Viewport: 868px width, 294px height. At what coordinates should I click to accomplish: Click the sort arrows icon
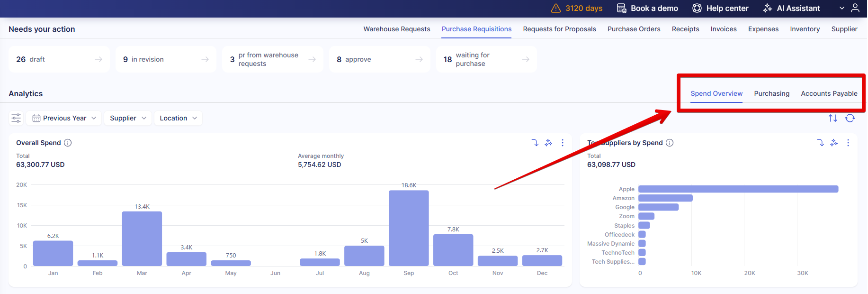(x=833, y=118)
